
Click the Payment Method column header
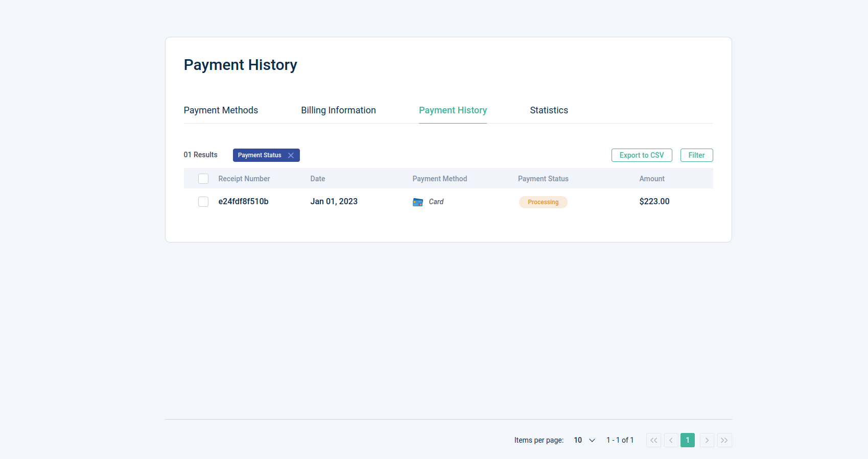pos(440,179)
